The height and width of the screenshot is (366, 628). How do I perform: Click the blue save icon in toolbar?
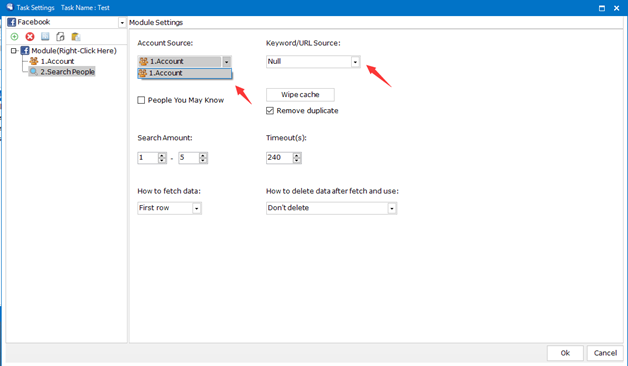pos(45,37)
